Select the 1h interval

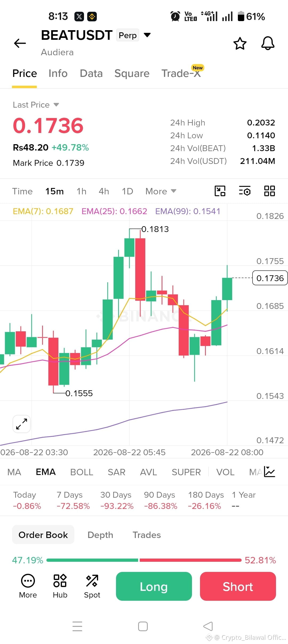81,191
